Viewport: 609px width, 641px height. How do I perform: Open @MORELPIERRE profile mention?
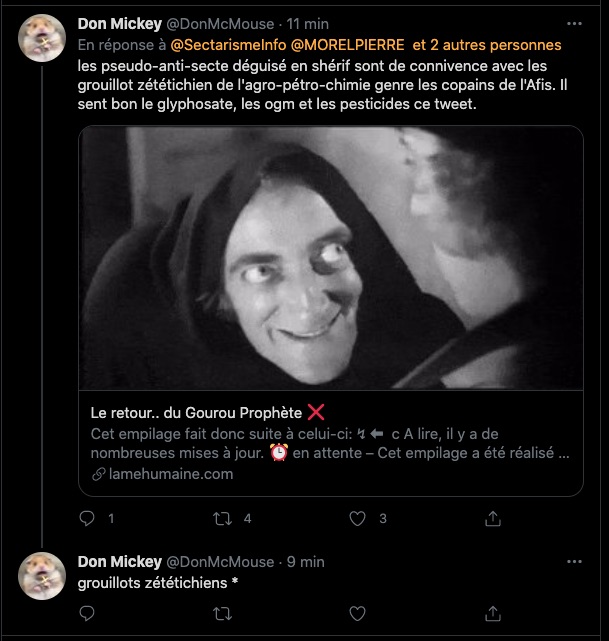(x=346, y=45)
